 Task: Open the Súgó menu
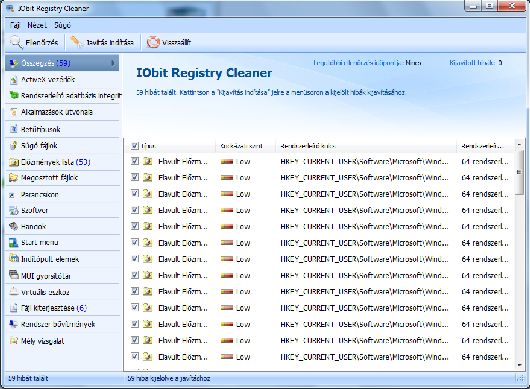pos(63,25)
